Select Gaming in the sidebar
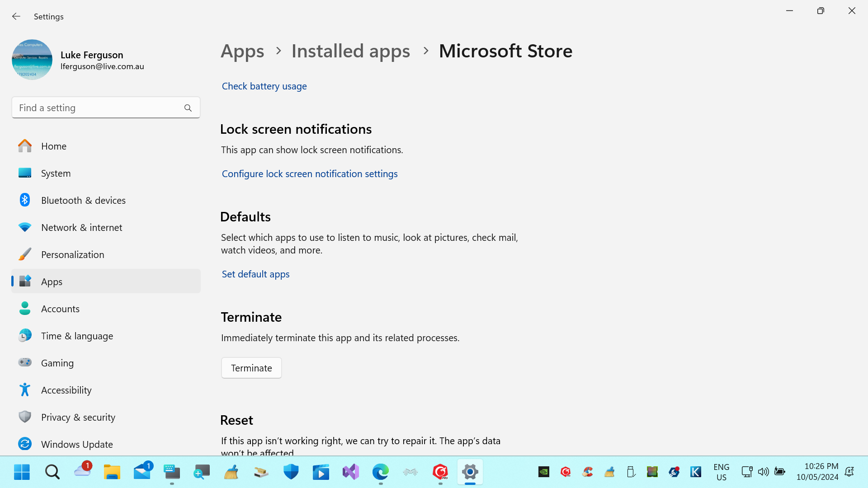 click(x=106, y=363)
